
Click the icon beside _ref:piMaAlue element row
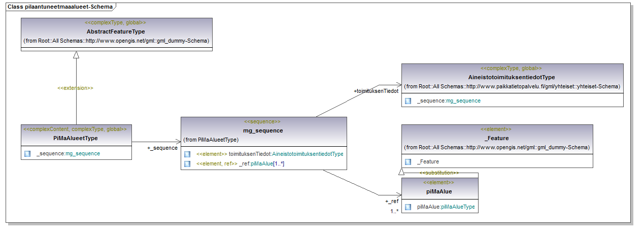pyautogui.click(x=187, y=163)
